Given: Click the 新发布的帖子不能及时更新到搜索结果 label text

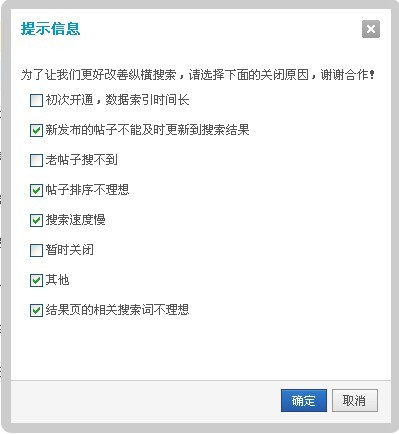Looking at the screenshot, I should coord(147,130).
